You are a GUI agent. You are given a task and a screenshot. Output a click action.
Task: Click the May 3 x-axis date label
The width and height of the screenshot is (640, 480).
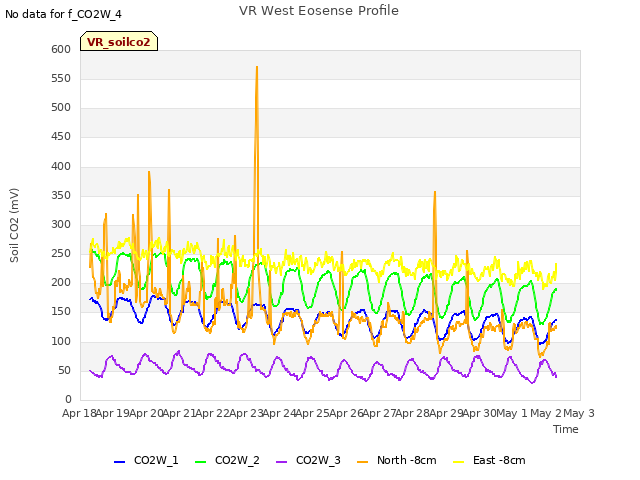tap(579, 413)
